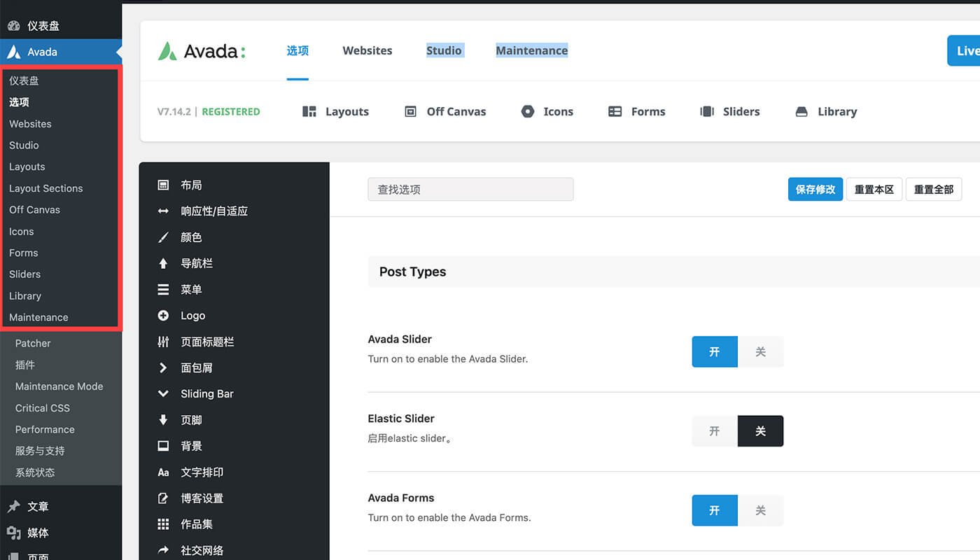Screen dimensions: 980x560
Task: Select the 背景 (Background) options icon
Action: (163, 446)
